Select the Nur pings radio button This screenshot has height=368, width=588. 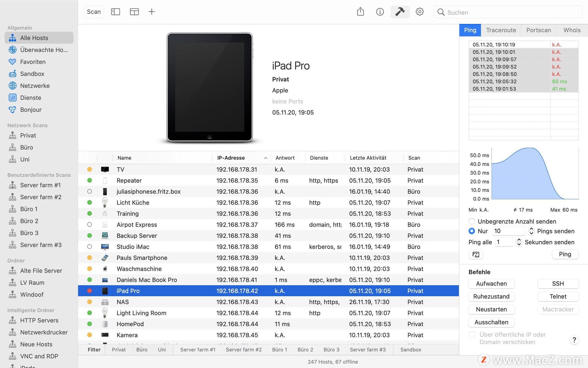[x=472, y=231]
